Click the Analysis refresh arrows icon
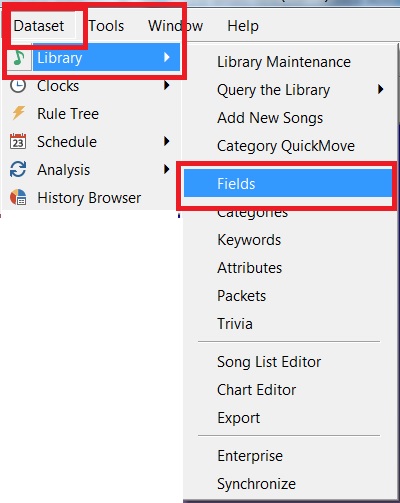This screenshot has height=503, width=400. 18,169
